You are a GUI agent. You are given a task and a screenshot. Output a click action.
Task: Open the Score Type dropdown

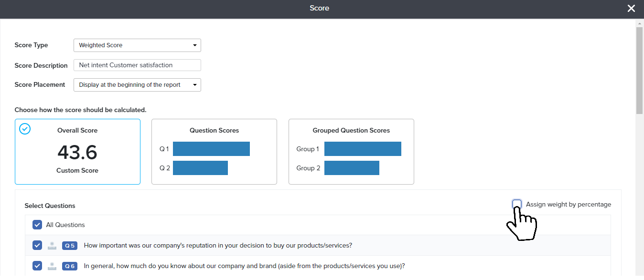point(137,45)
